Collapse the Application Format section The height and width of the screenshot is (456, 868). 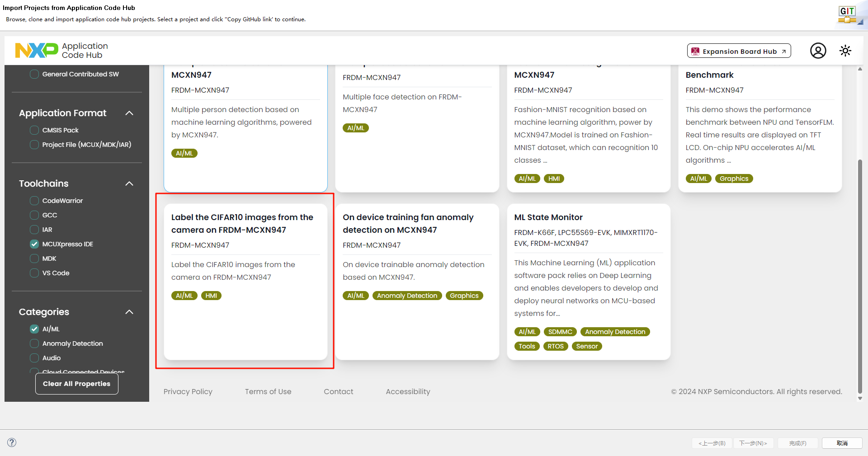tap(129, 113)
